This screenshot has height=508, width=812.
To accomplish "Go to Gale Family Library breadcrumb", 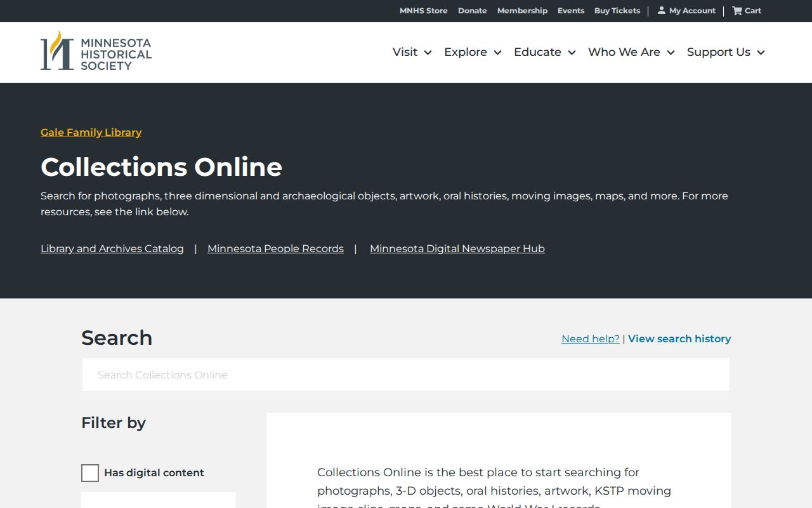I will coord(91,132).
